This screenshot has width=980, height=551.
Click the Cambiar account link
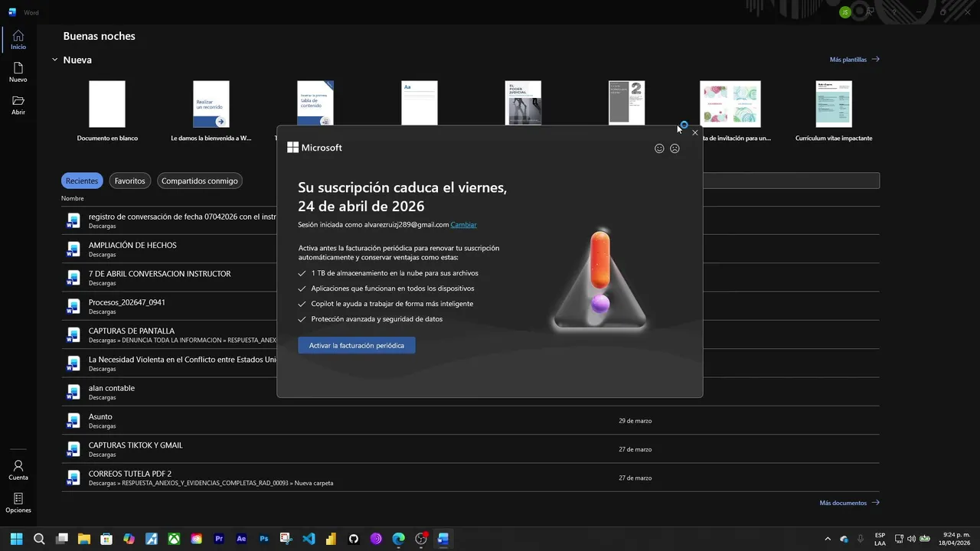click(x=463, y=224)
